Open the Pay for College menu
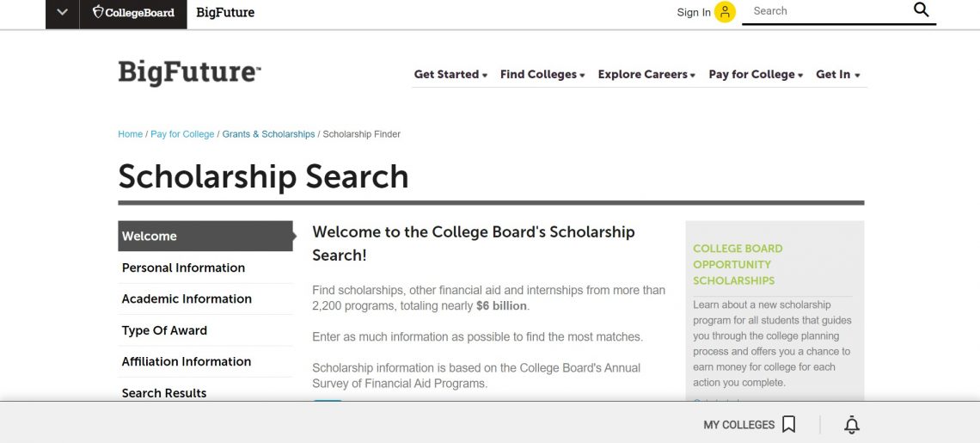This screenshot has height=443, width=980. (756, 75)
